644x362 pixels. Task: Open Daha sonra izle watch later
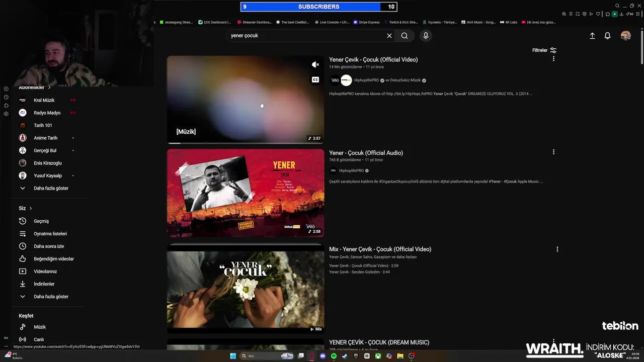pyautogui.click(x=48, y=246)
